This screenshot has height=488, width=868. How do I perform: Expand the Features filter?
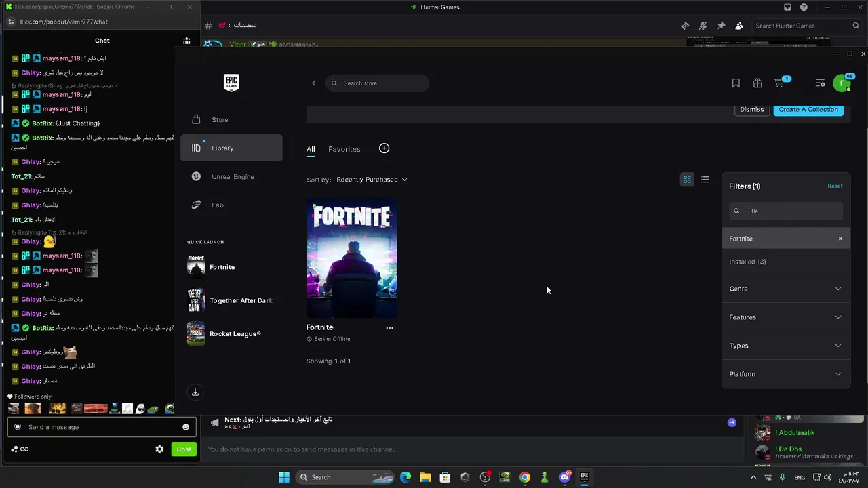pos(785,317)
